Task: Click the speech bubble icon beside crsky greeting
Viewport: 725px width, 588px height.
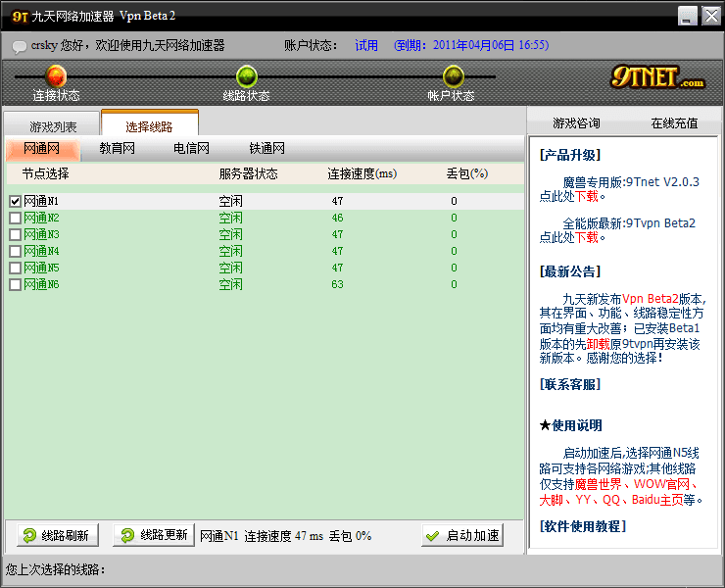Action: [x=20, y=46]
